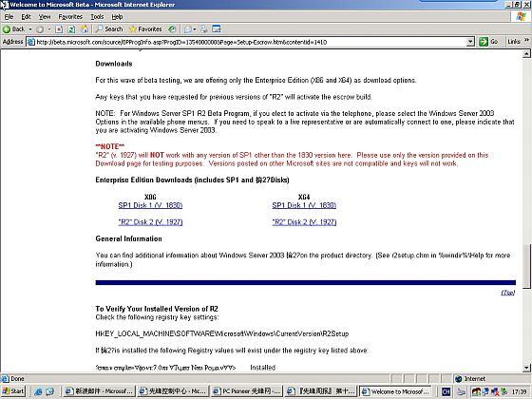Viewport: 532px width, 399px height.
Task: Expand the address bar dropdown arrow
Action: pos(470,42)
